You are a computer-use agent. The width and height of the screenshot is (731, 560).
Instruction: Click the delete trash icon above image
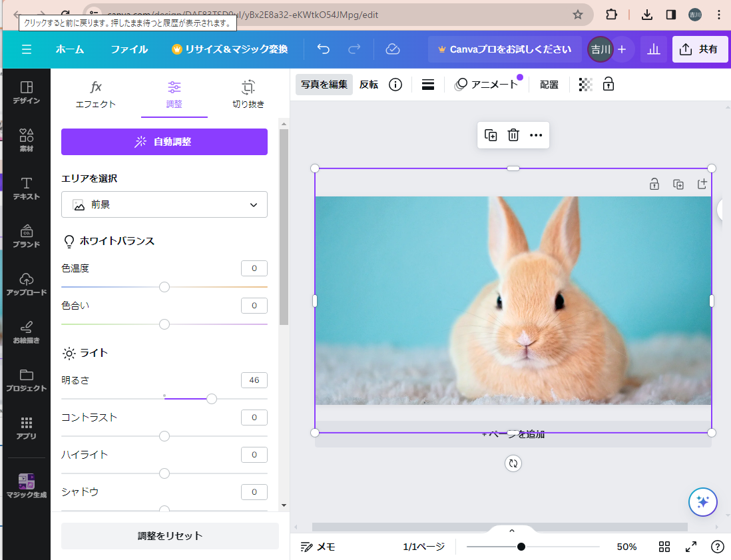coord(513,135)
